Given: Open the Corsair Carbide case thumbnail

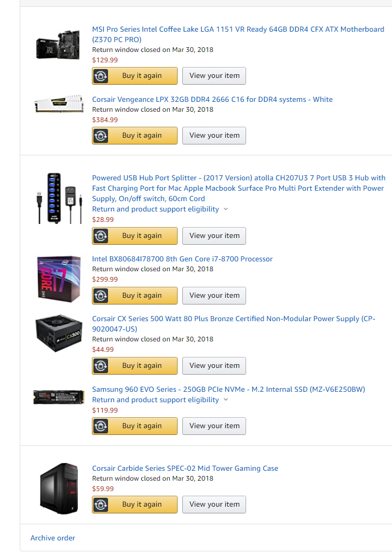Looking at the screenshot, I should (x=59, y=488).
